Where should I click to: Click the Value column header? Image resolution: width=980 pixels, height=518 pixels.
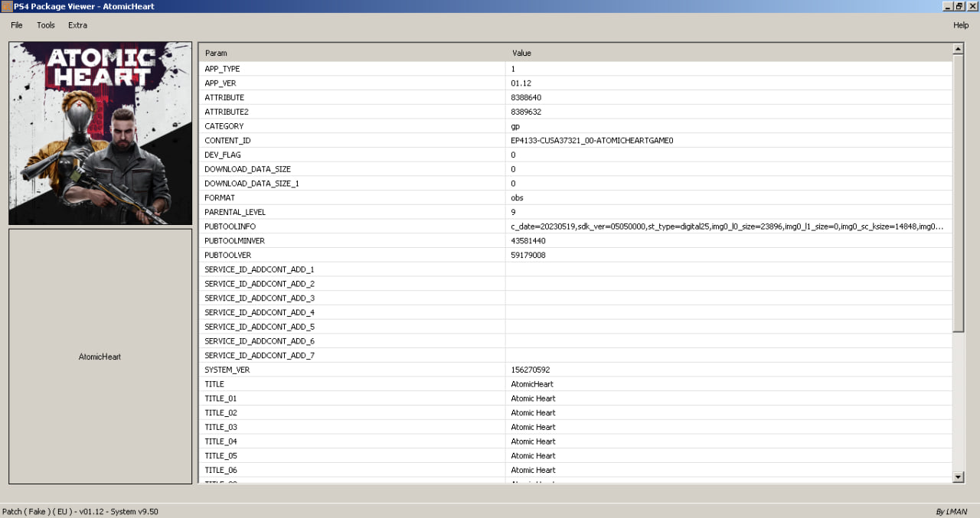click(x=729, y=54)
